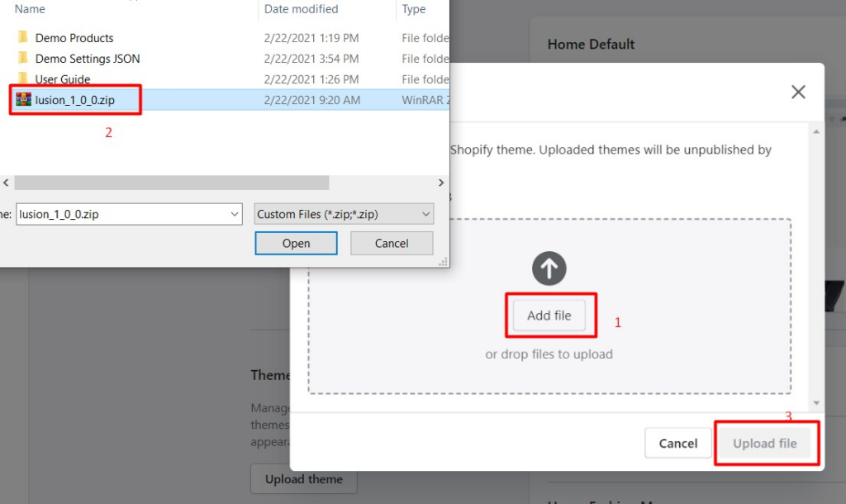Click the upload arrow icon in drop zone

click(549, 269)
